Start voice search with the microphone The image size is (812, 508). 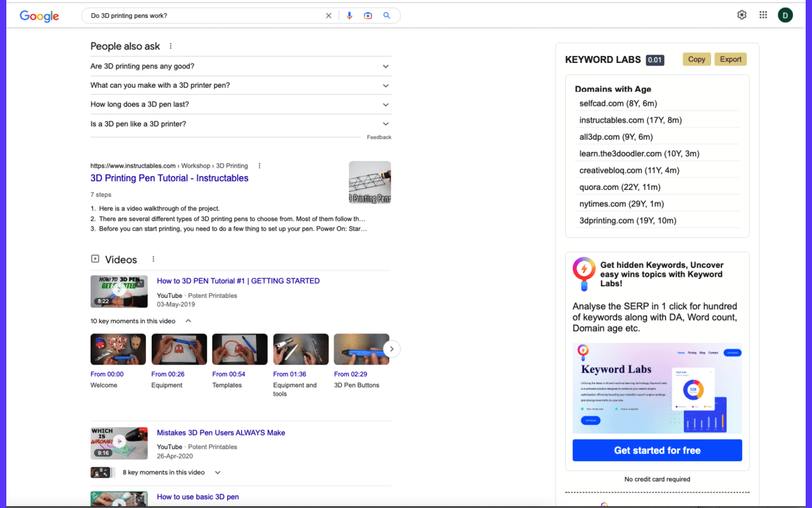coord(350,16)
